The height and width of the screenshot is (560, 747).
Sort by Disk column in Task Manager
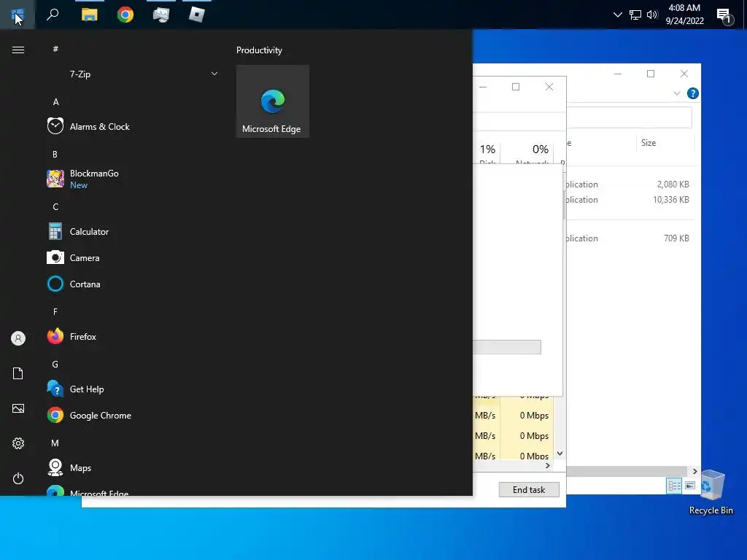point(487,152)
